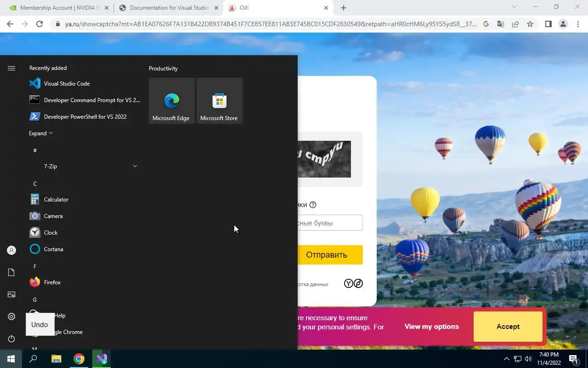The image size is (588, 368).
Task: Click the # section header
Action: pyautogui.click(x=35, y=150)
